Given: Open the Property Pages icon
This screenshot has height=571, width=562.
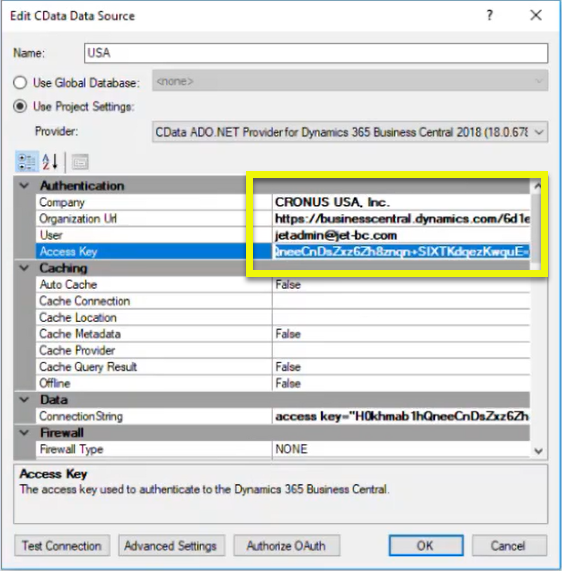Looking at the screenshot, I should click(x=80, y=162).
